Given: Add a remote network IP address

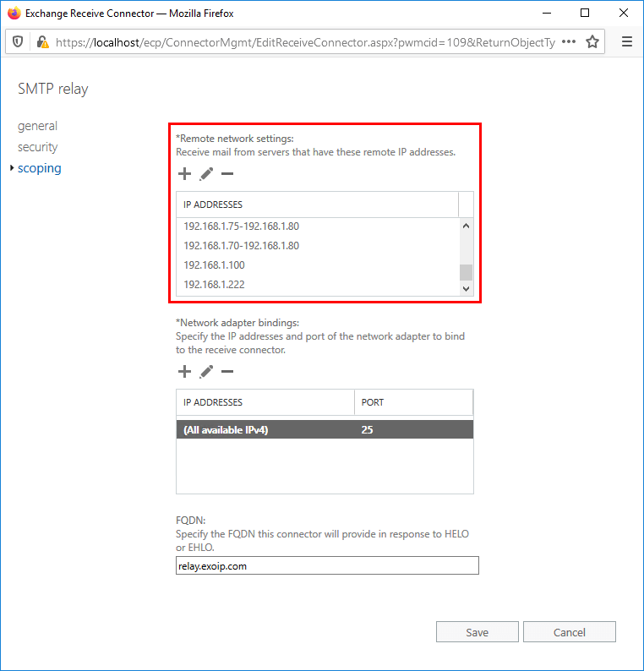Looking at the screenshot, I should pos(185,174).
